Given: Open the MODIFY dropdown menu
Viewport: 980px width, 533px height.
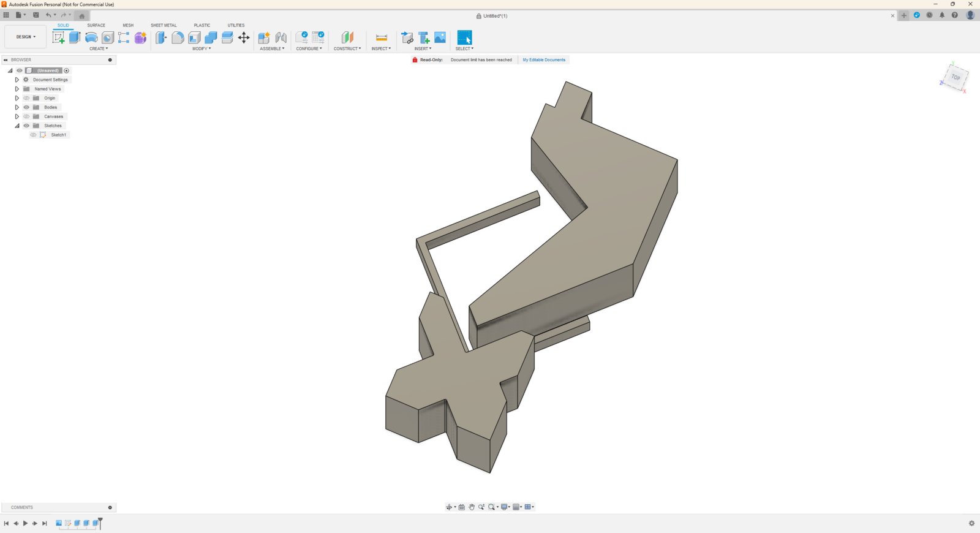Looking at the screenshot, I should pos(202,48).
